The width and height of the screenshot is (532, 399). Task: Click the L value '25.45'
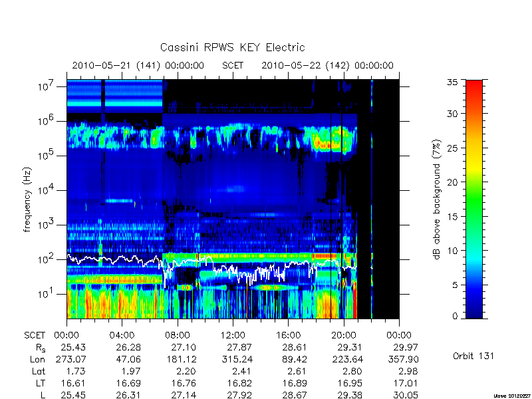click(x=73, y=395)
